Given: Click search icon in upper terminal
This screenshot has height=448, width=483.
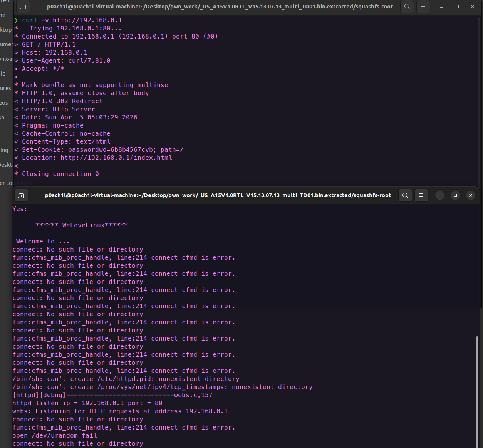Looking at the screenshot, I should point(407,7).
